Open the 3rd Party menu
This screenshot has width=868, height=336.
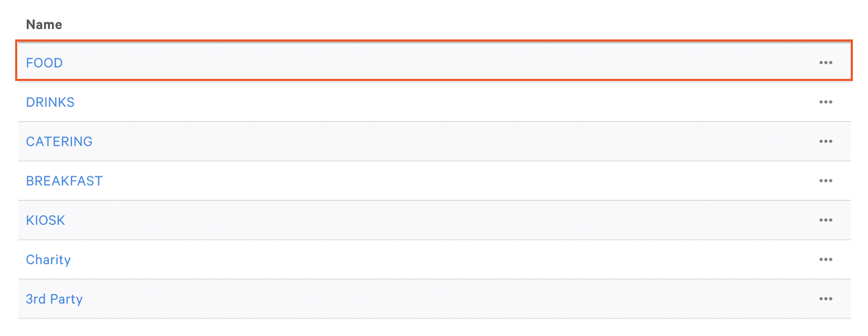54,298
